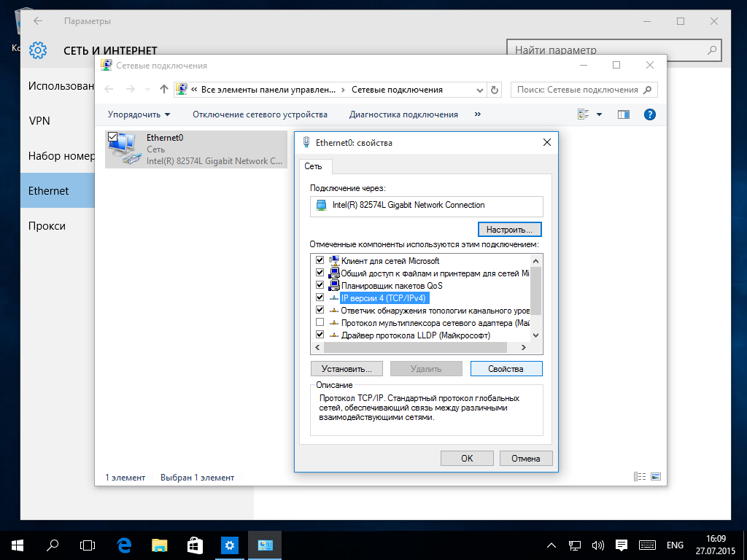Click Все элементы панели управления breadcrumb
This screenshot has width=747, height=560.
point(268,90)
